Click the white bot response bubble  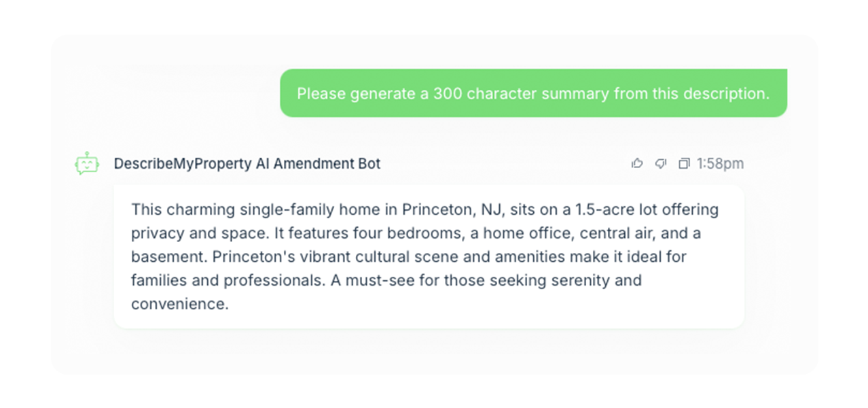[429, 256]
